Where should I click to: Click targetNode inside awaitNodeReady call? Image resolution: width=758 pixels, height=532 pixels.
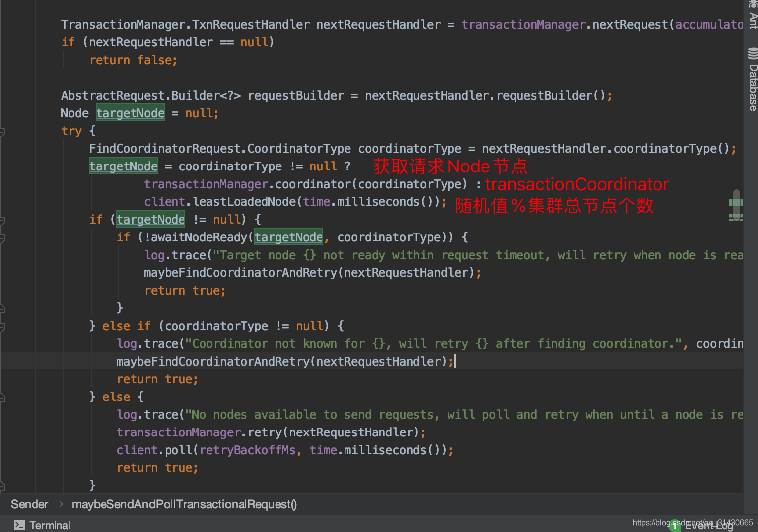point(289,237)
